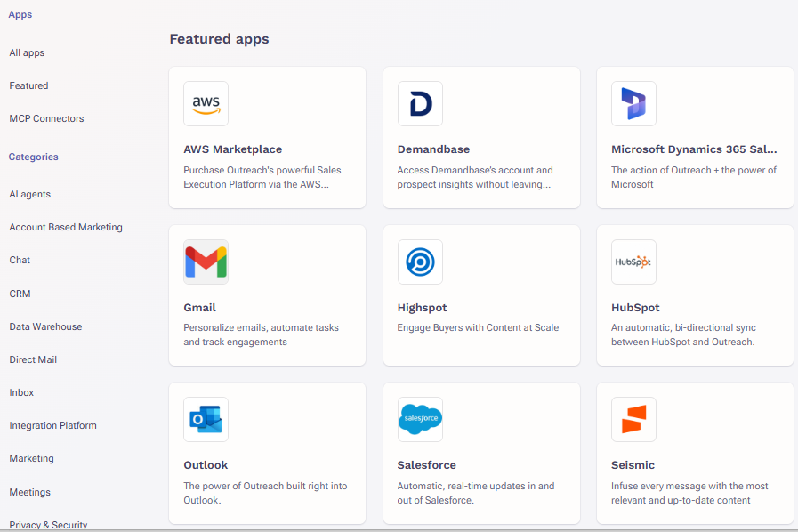Click the Categories heading in sidebar
The width and height of the screenshot is (798, 532).
(x=33, y=157)
